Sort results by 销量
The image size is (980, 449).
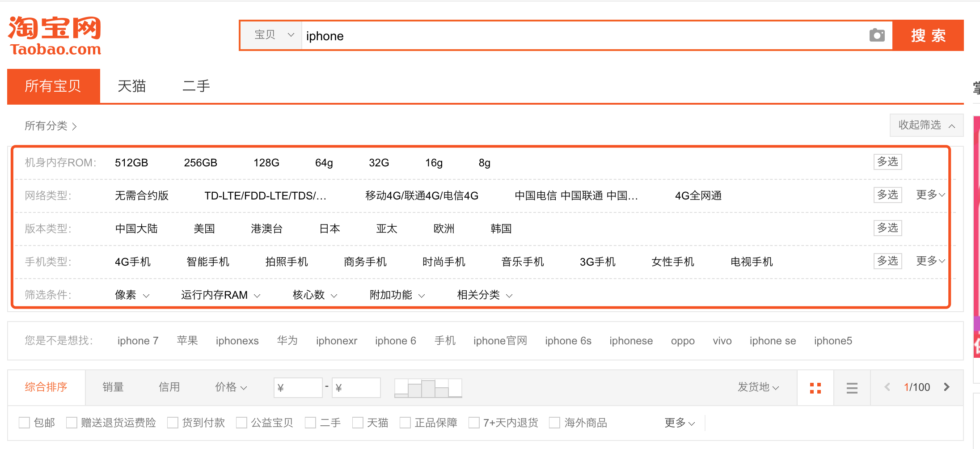[113, 387]
